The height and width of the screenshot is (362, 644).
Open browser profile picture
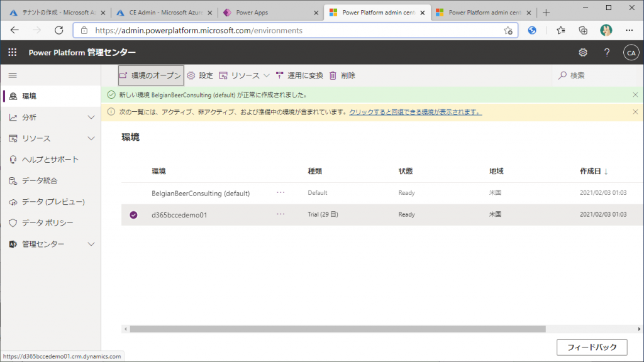point(606,30)
